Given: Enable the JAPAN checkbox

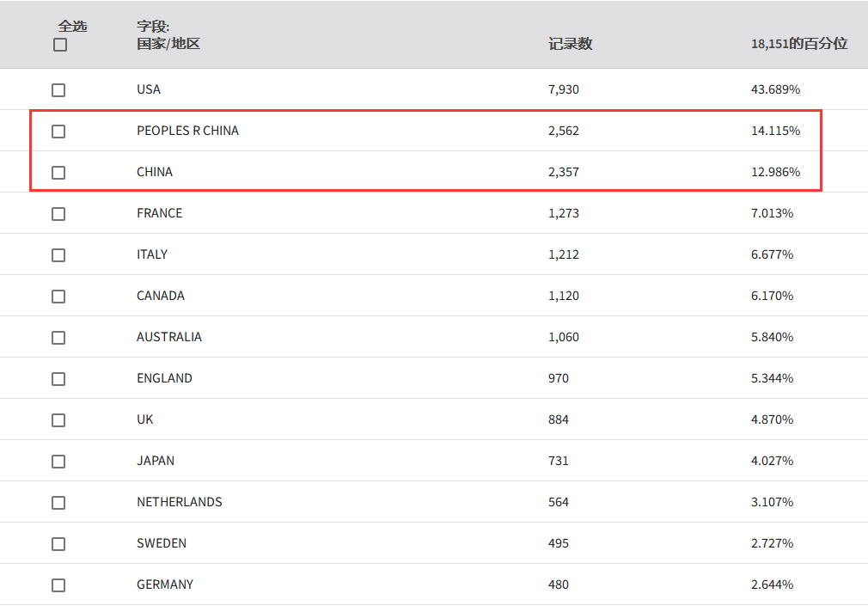Looking at the screenshot, I should (58, 462).
